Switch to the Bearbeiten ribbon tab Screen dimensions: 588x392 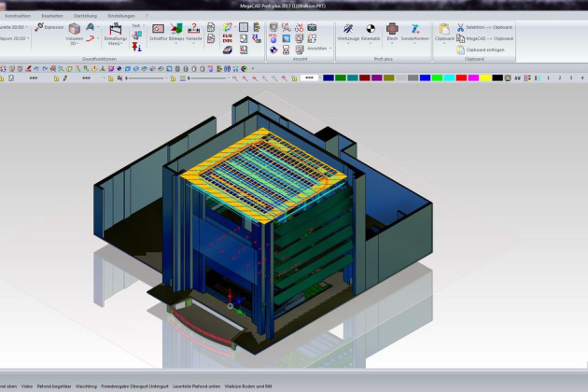[52, 16]
